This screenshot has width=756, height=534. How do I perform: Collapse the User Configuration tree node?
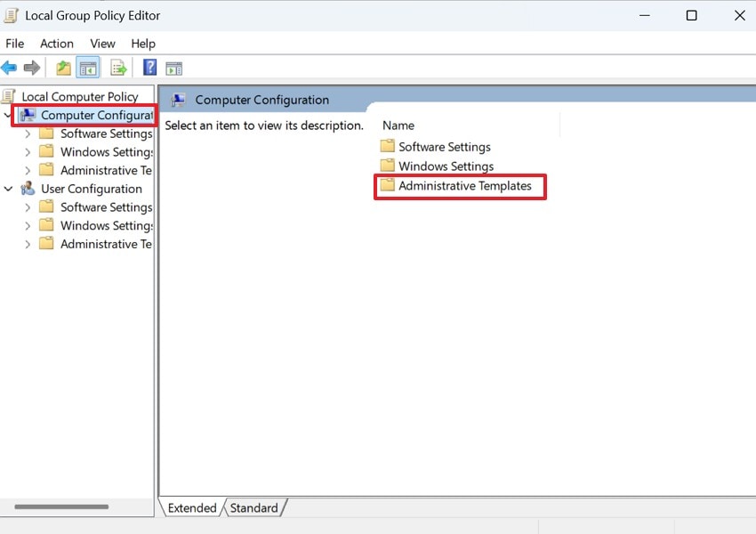[x=8, y=189]
